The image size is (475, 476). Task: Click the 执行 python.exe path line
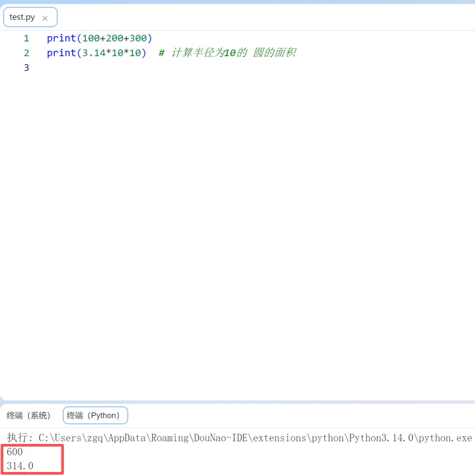pyautogui.click(x=239, y=438)
